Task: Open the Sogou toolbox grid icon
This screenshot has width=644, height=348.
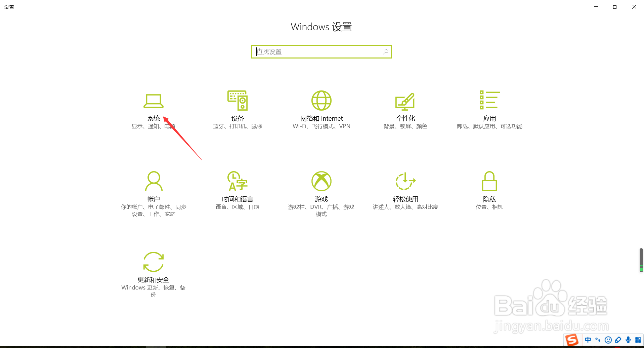Action: (x=638, y=340)
